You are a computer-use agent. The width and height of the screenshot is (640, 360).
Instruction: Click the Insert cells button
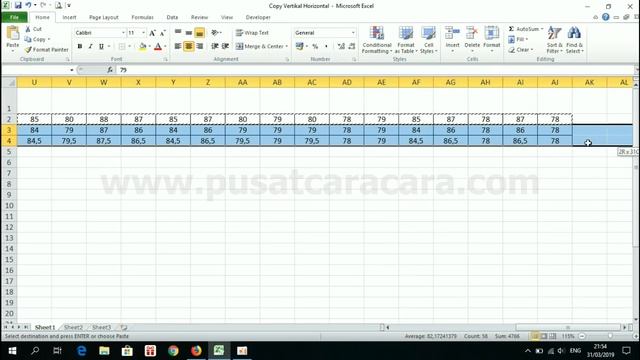click(452, 39)
